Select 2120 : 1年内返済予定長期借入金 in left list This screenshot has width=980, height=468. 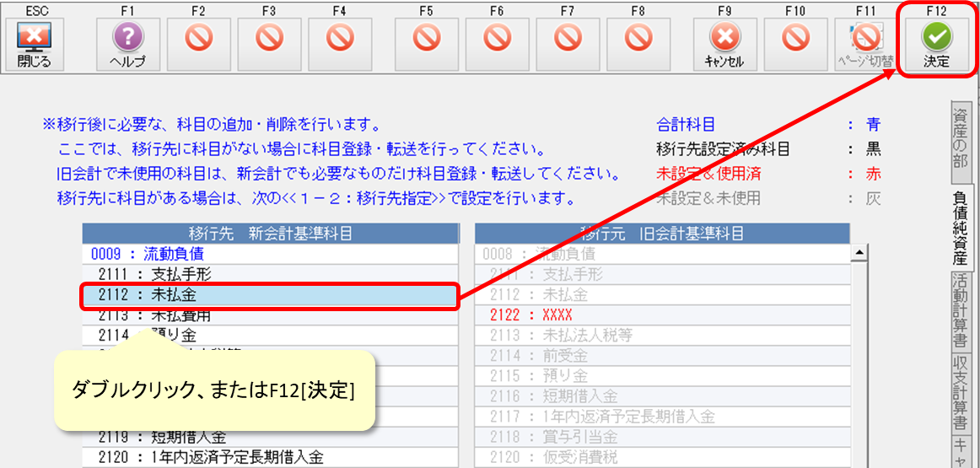(268, 458)
